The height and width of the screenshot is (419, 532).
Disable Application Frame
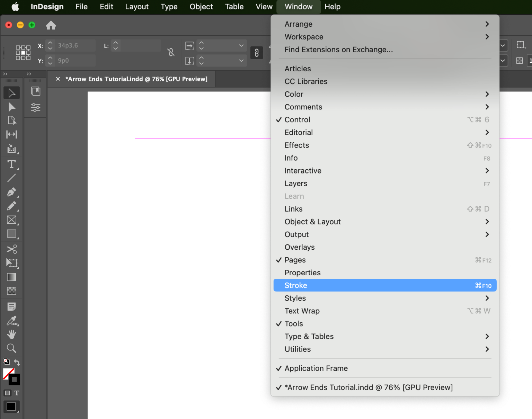(x=316, y=368)
